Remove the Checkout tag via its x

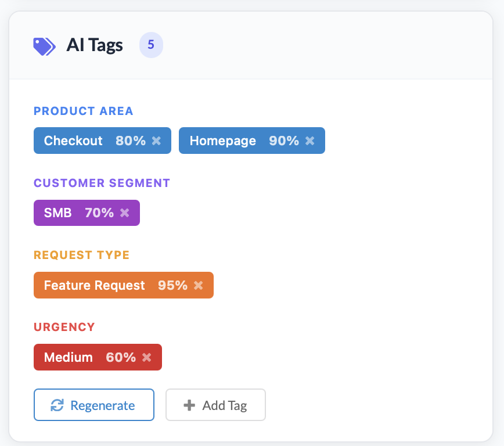157,141
